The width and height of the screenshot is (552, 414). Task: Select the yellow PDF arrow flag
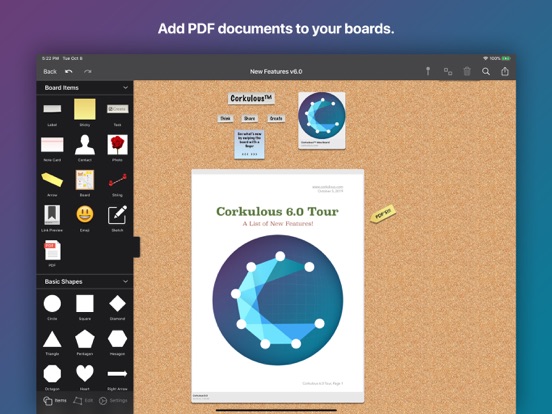383,214
